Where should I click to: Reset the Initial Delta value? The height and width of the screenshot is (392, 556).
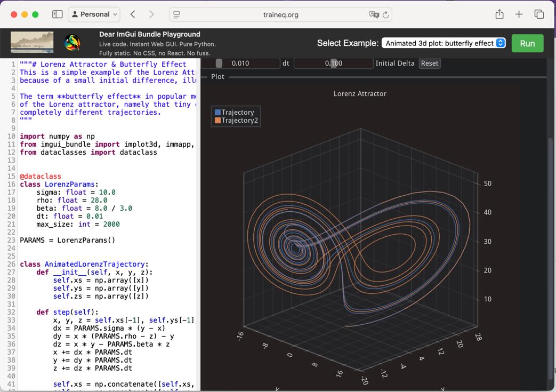click(x=430, y=62)
